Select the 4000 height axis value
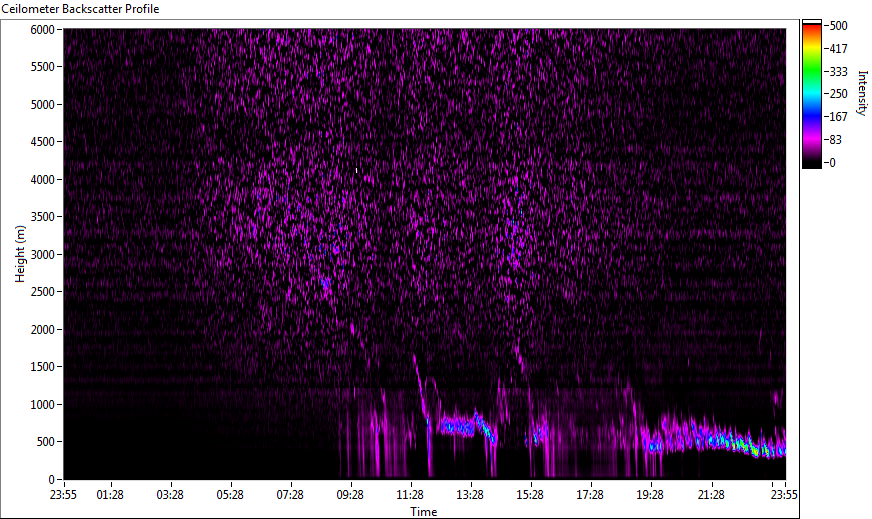 tap(42, 180)
